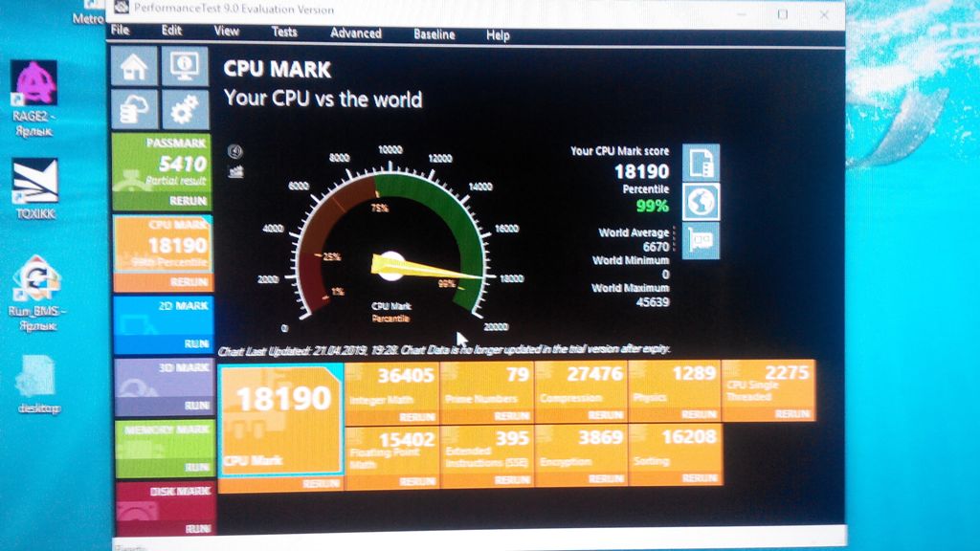The height and width of the screenshot is (551, 980).
Task: Rerun the full PassMark test
Action: (188, 201)
